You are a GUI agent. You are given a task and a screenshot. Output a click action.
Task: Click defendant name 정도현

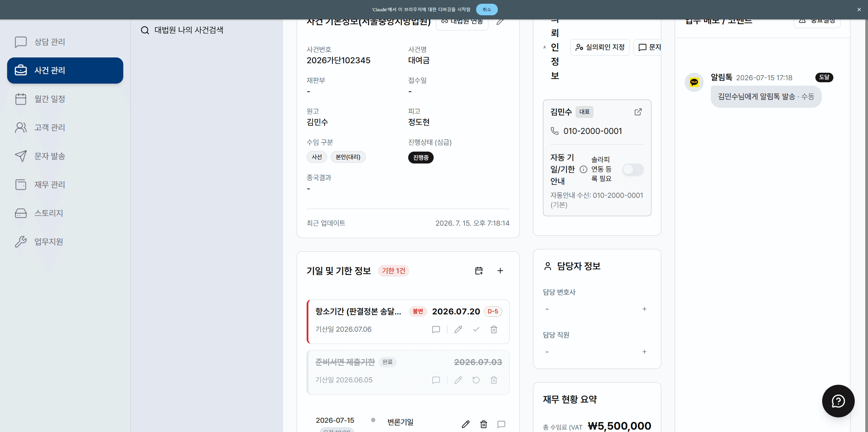coord(419,122)
